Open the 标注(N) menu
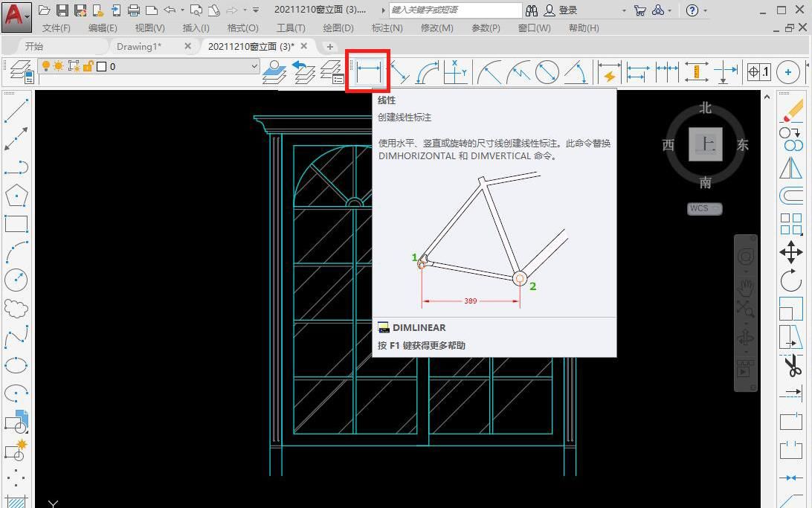 pyautogui.click(x=387, y=28)
